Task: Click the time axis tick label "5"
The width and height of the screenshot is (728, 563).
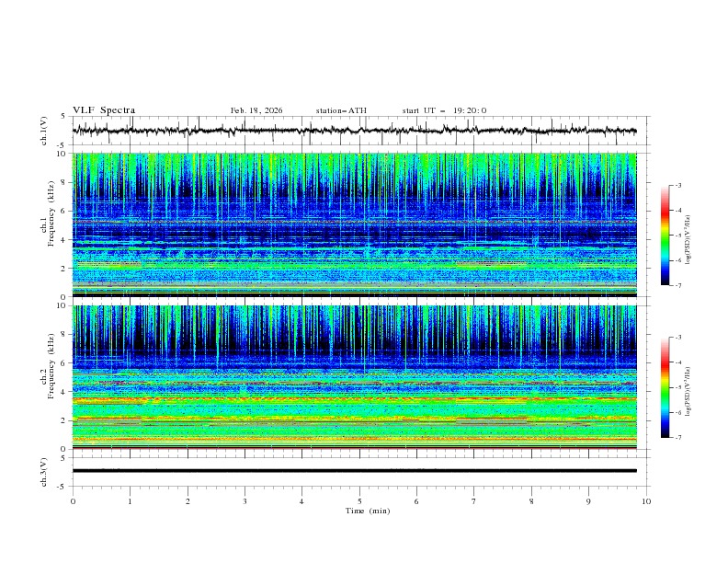Action: pyautogui.click(x=359, y=501)
